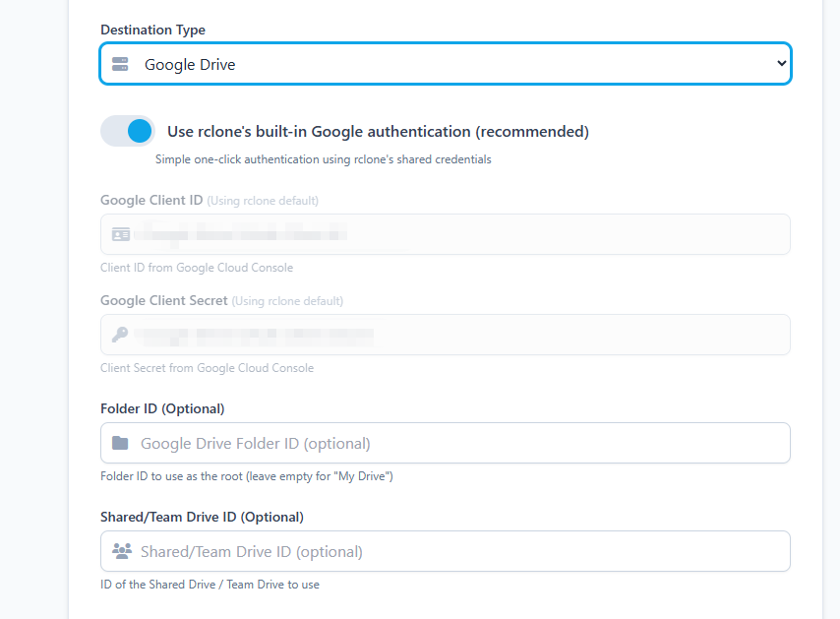840x619 pixels.
Task: Click 'Simple one-click authentication' description text
Action: [x=323, y=159]
